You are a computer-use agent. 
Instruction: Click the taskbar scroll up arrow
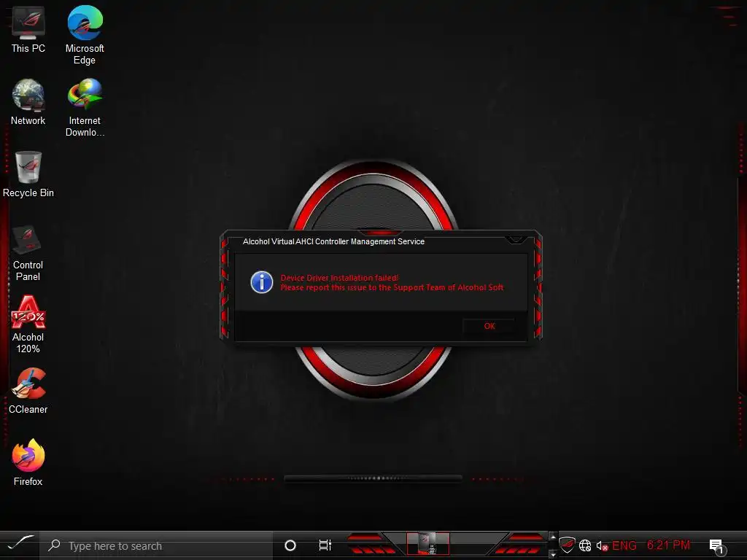point(553,537)
